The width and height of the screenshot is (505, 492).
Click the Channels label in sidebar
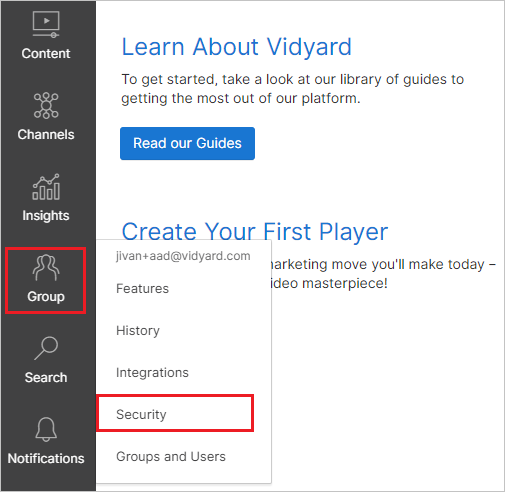click(x=46, y=135)
